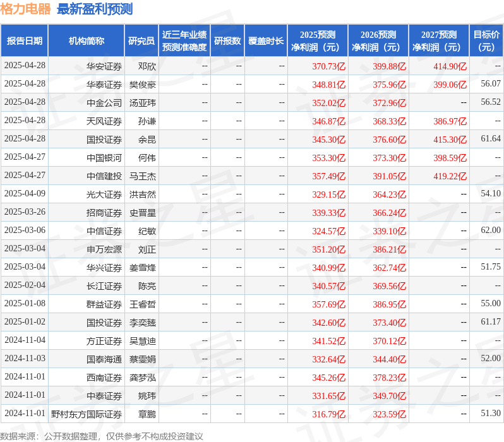This screenshot has height=442, width=504.
Task: Select the 覆盖时长 column header
Action: 266,41
